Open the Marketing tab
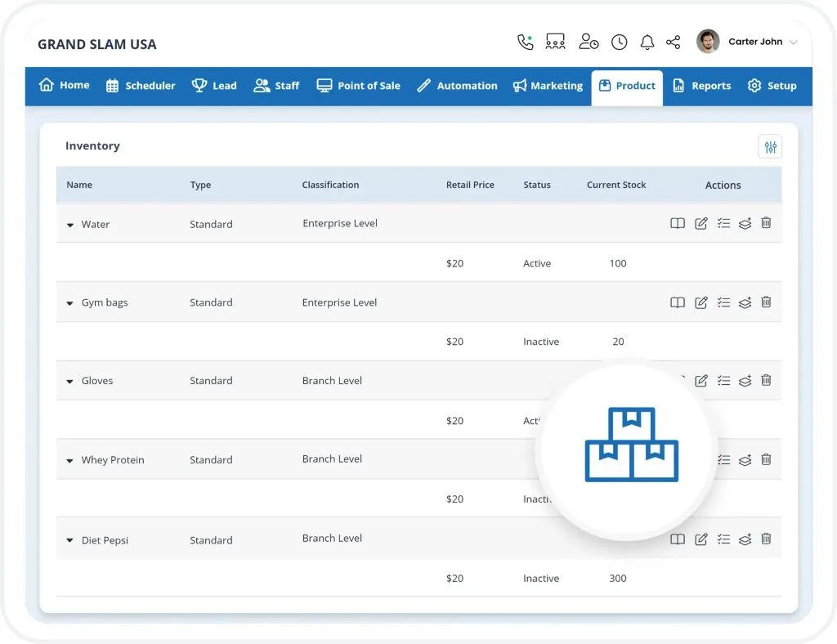 (548, 86)
